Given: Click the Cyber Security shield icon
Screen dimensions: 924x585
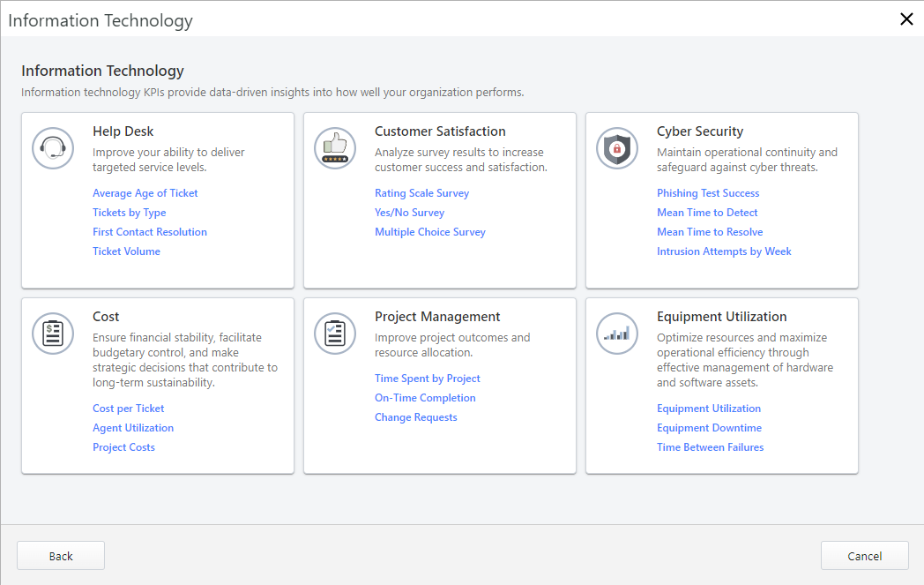Looking at the screenshot, I should tap(617, 148).
